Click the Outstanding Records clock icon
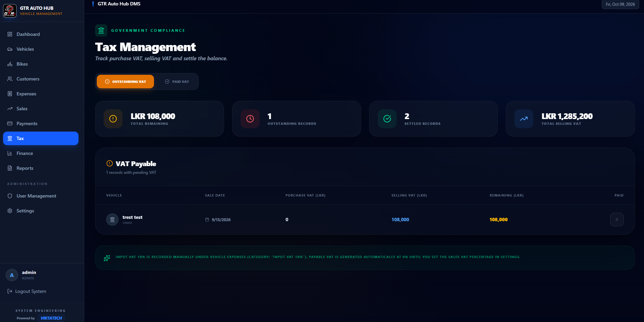Screen dimensions: 644x322 [250, 119]
